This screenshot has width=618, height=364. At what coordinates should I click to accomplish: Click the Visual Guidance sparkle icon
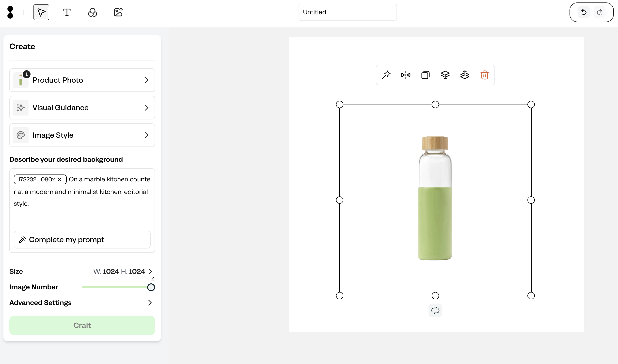click(x=21, y=108)
